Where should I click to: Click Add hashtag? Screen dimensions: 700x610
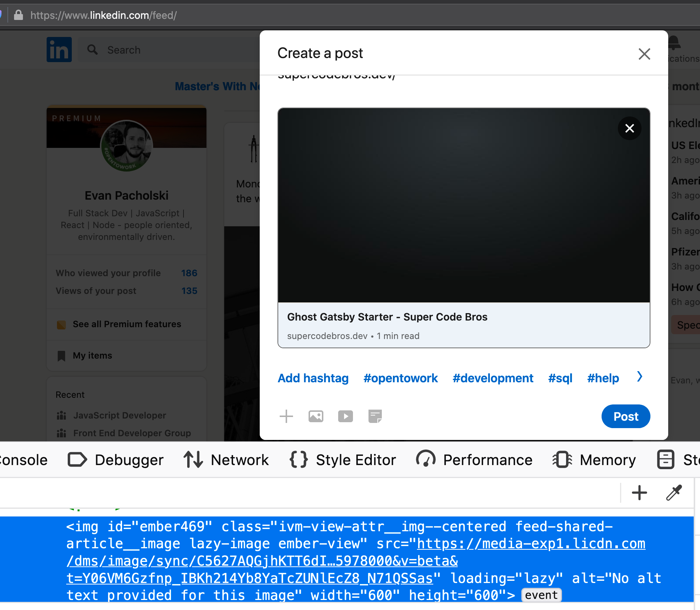pyautogui.click(x=313, y=378)
